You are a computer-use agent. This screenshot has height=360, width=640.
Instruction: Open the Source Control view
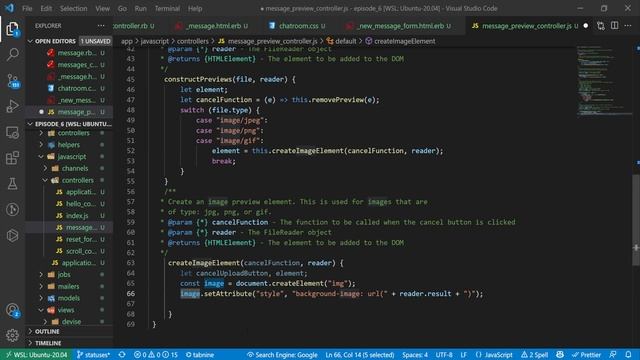[12, 80]
